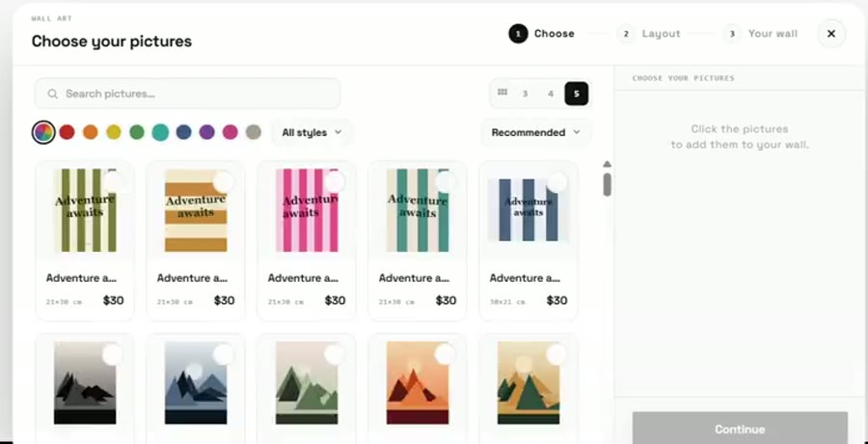Screen dimensions: 868x444
Task: Select the all colors rainbow swatch
Action: pos(43,132)
